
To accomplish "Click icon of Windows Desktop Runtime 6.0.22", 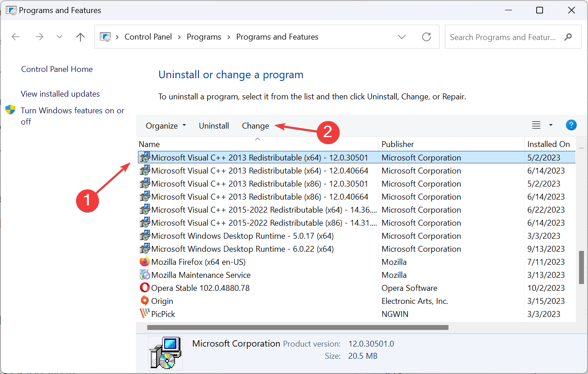I will [144, 249].
